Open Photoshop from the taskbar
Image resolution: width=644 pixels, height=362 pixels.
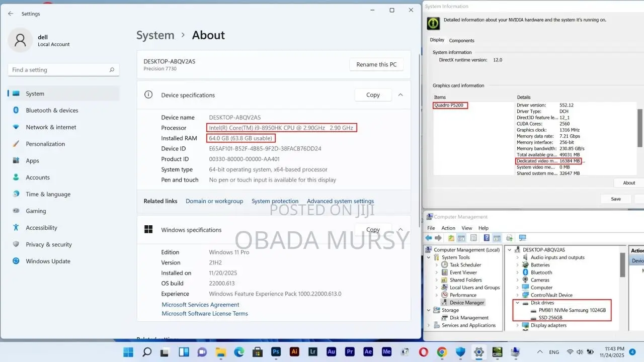[276, 352]
